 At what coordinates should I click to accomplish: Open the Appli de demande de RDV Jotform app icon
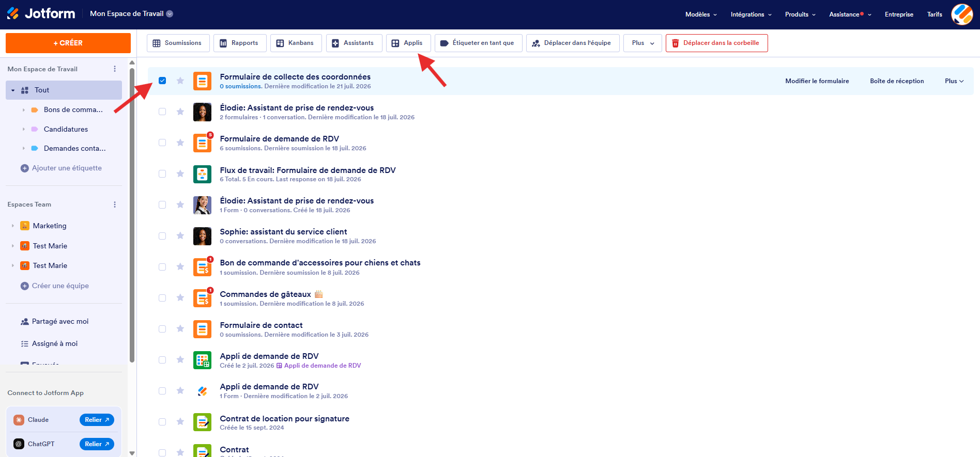tap(202, 391)
